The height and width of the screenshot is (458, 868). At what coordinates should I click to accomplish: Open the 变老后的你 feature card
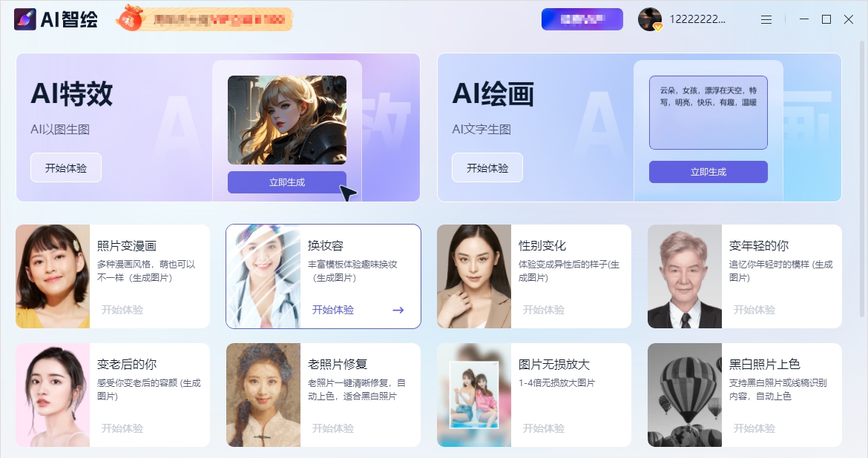click(x=113, y=395)
